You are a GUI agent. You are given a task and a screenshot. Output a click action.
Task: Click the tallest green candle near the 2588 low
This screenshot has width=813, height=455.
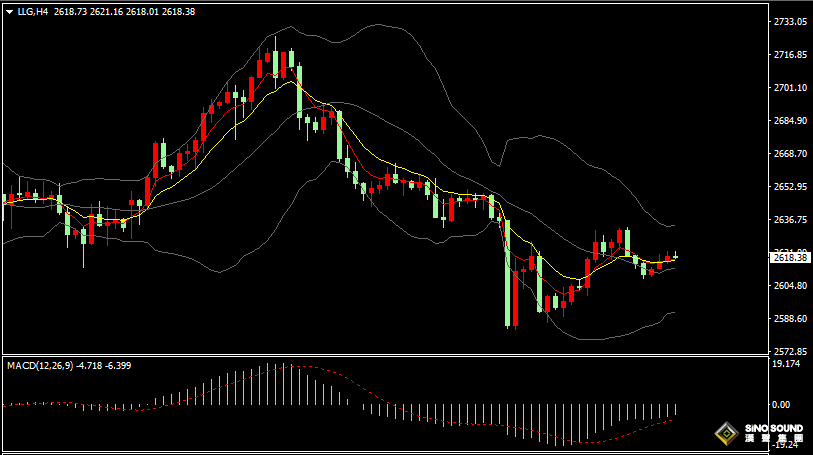(508, 274)
